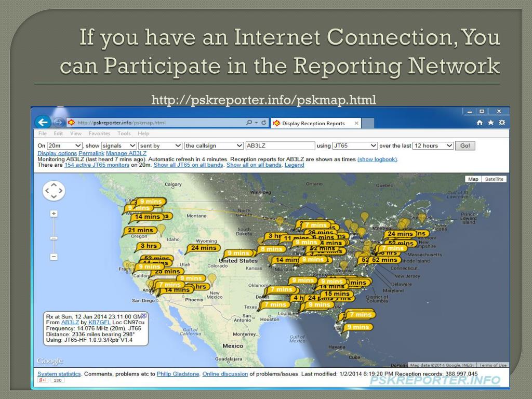
Task: Close the Rx info popup box
Action: coord(143,315)
